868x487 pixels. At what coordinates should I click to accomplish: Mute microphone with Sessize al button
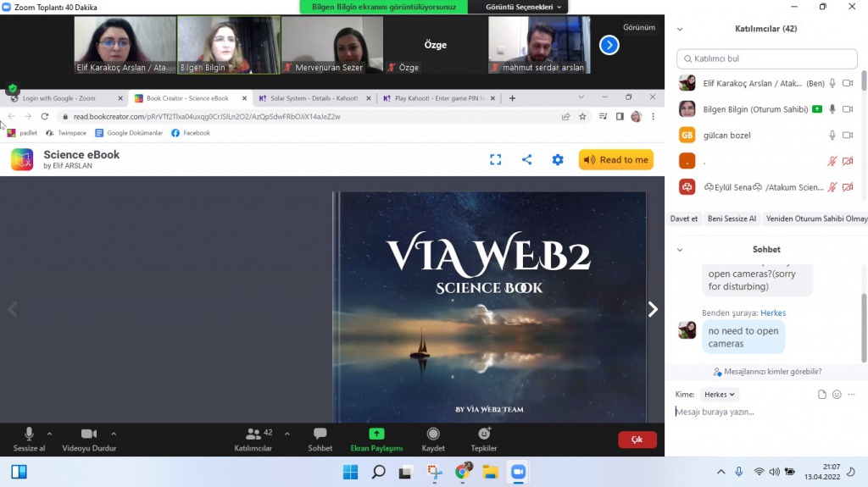29,440
